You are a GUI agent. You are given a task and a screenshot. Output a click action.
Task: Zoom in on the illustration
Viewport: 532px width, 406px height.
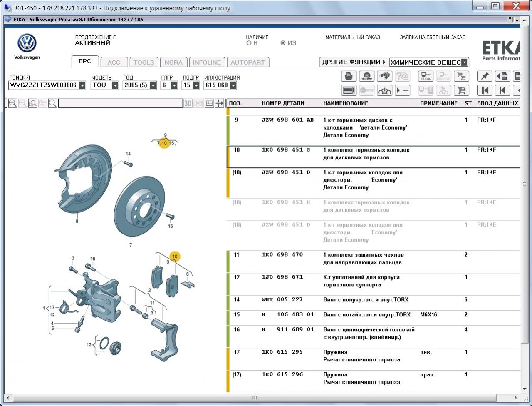[x=13, y=103]
